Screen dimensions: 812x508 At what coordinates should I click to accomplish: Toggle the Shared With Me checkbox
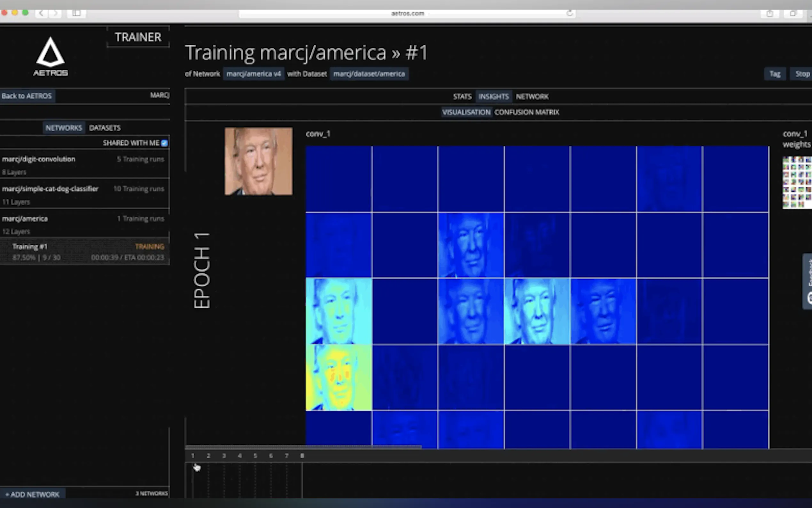pyautogui.click(x=164, y=143)
